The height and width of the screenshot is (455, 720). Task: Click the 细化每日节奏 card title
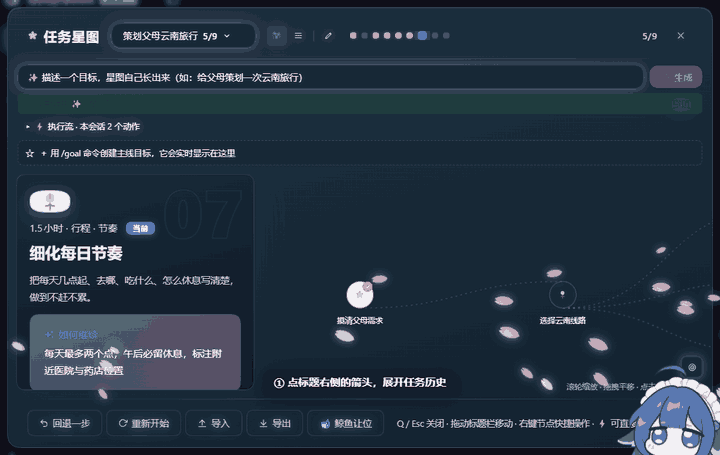point(76,253)
